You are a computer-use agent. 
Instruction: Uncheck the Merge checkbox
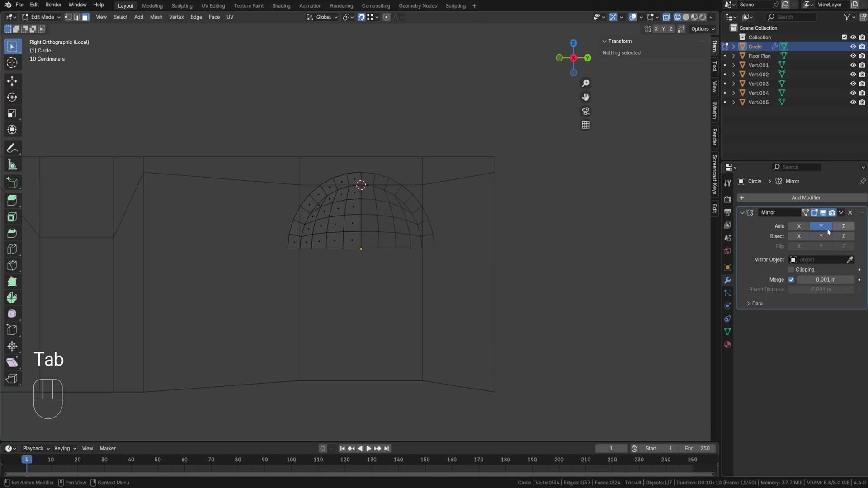[791, 280]
